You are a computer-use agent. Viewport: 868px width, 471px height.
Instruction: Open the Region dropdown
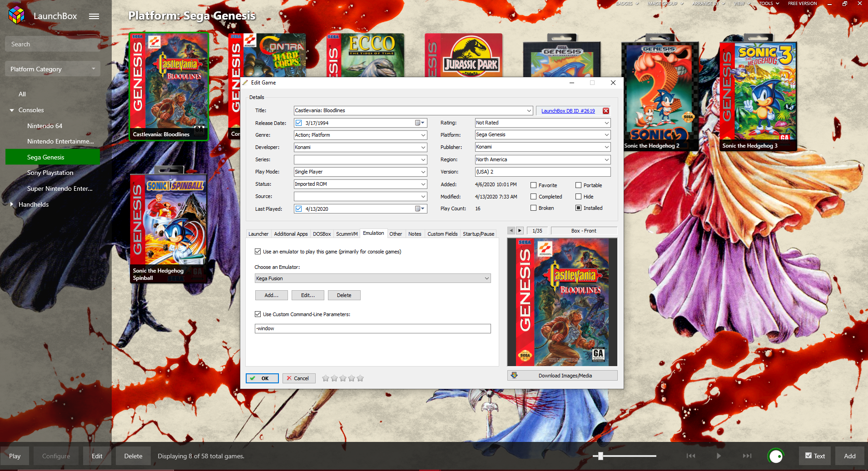click(x=607, y=160)
